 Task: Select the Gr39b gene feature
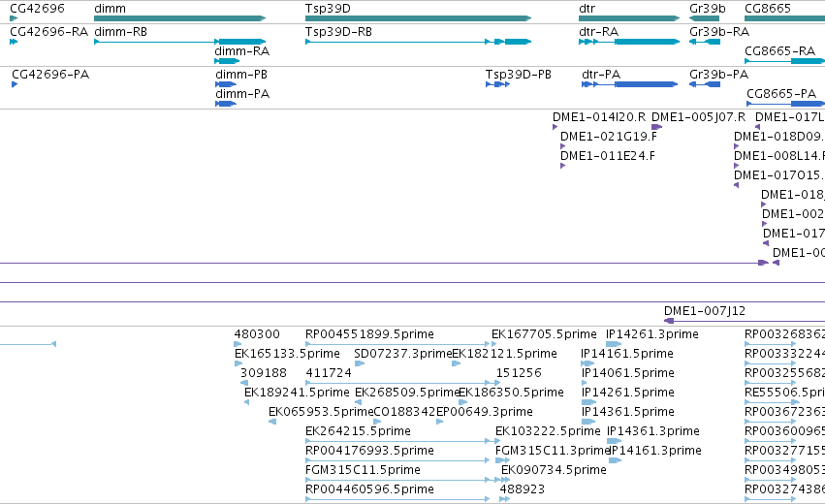coord(705,18)
